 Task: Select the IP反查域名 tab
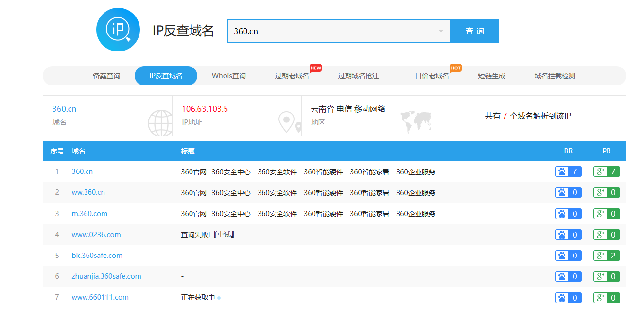(166, 76)
